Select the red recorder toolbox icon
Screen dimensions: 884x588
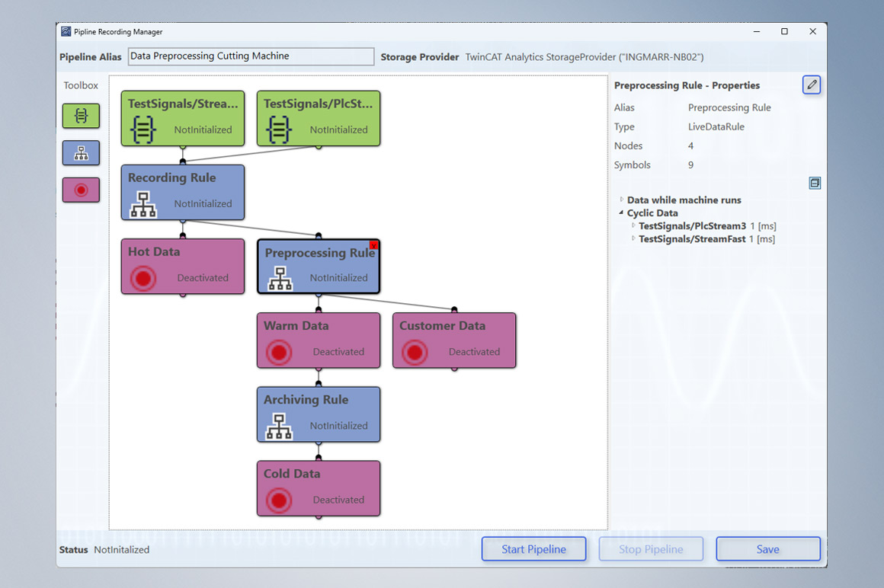pyautogui.click(x=81, y=190)
